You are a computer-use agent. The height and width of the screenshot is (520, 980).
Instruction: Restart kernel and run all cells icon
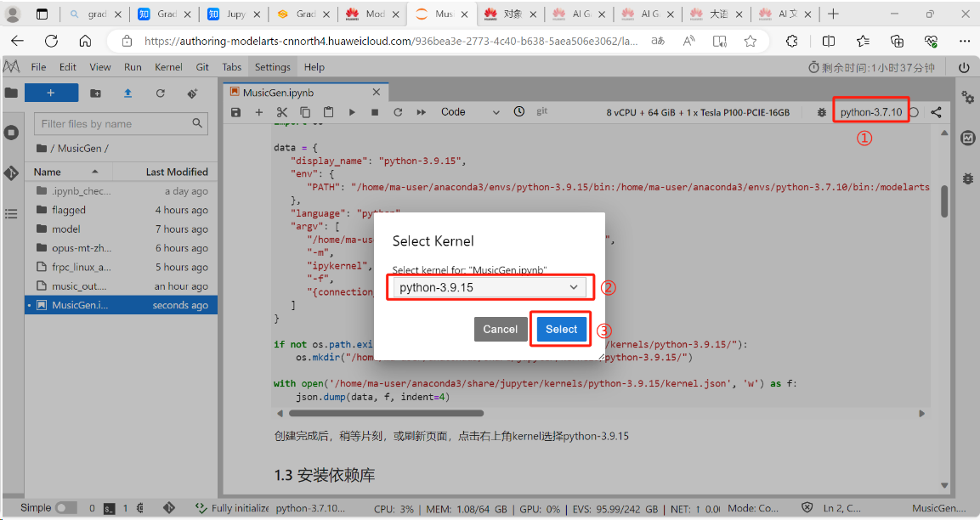422,112
